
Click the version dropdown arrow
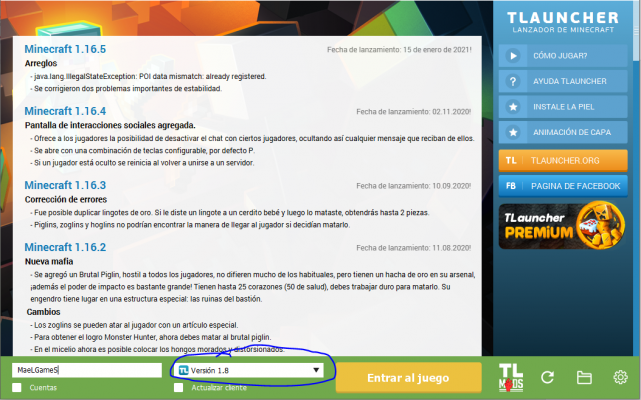click(316, 370)
